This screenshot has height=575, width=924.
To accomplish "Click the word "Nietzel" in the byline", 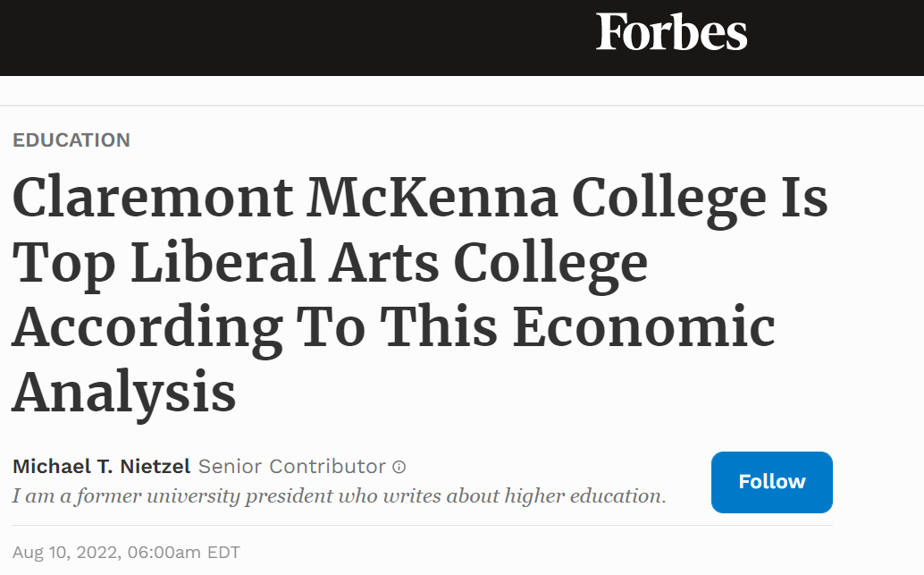I will click(x=158, y=467).
